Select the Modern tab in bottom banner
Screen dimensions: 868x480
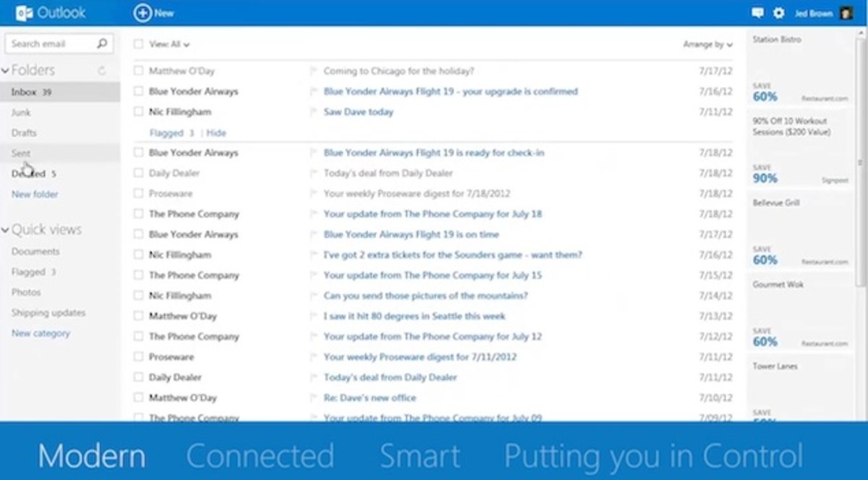coord(92,456)
